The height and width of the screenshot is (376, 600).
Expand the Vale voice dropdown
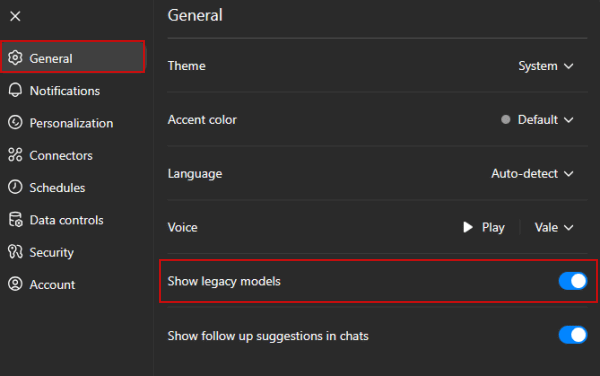(x=554, y=228)
